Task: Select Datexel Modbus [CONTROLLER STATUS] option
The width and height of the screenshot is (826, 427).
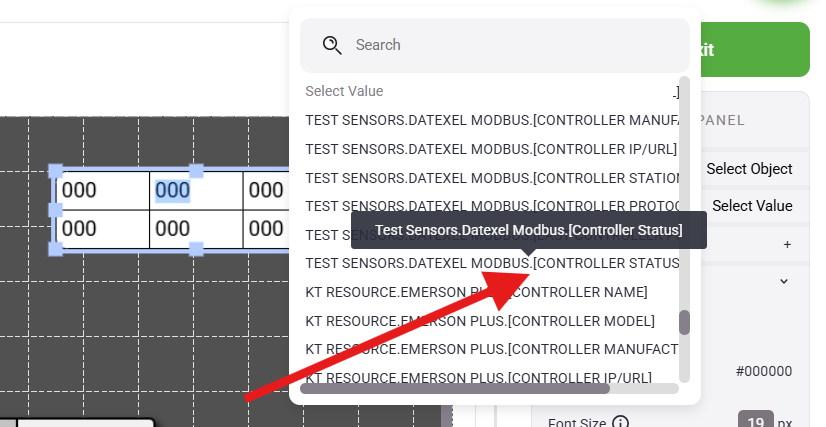Action: tap(492, 264)
